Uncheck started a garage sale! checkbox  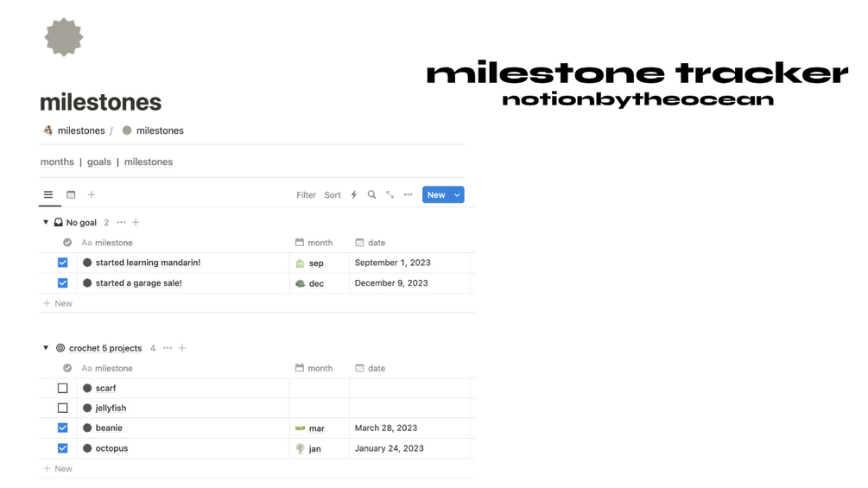tap(62, 283)
